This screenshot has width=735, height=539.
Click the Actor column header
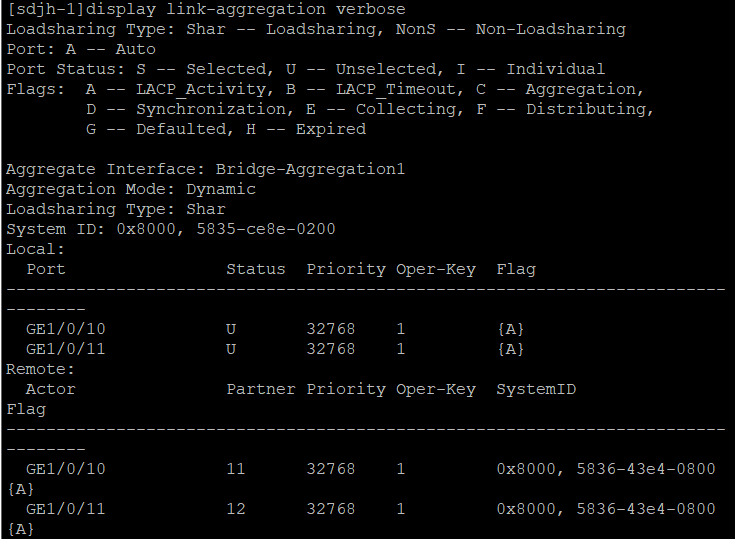point(50,389)
